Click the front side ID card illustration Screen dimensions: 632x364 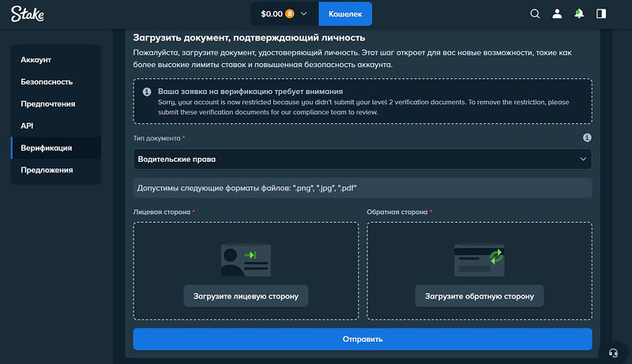[246, 260]
